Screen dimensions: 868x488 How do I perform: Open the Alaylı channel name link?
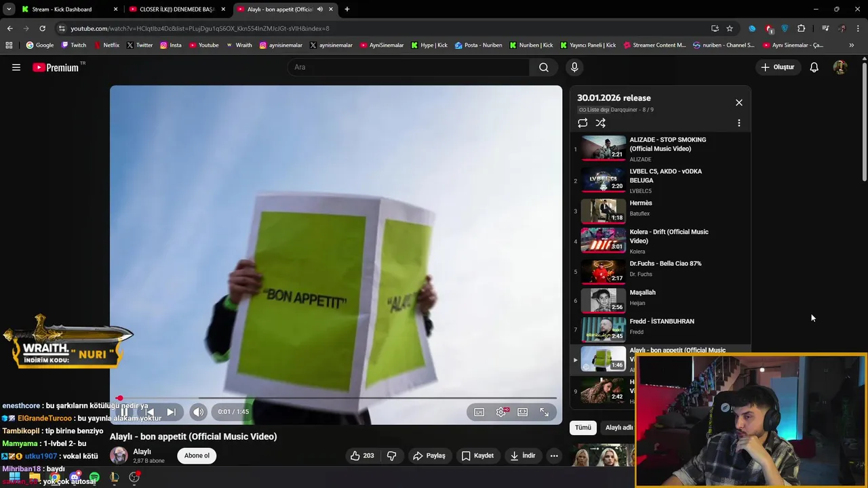(x=142, y=451)
